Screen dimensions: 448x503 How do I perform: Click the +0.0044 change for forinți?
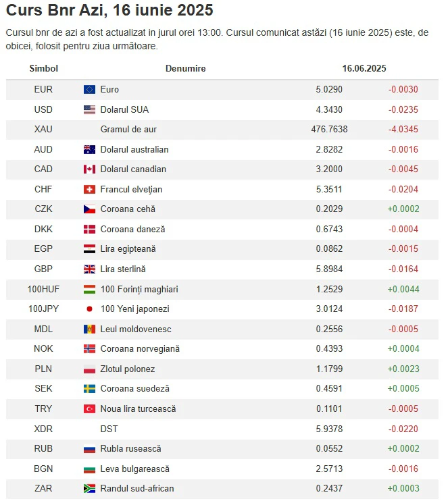(403, 290)
